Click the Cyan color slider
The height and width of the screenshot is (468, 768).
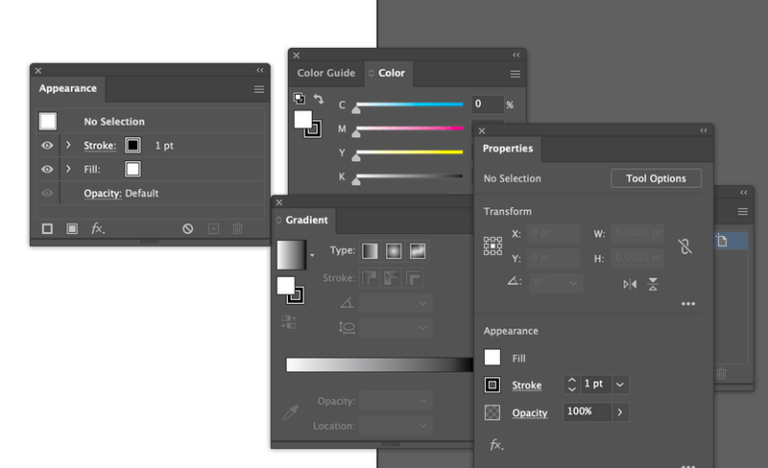[409, 104]
